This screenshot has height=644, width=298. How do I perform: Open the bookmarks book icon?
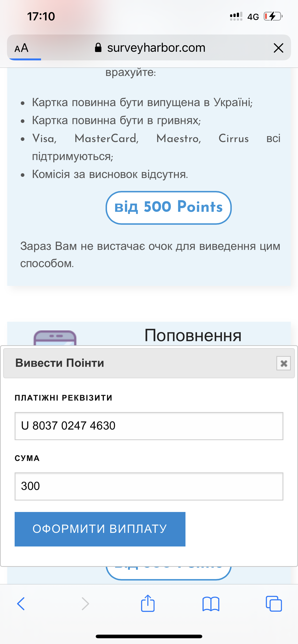[x=211, y=604]
